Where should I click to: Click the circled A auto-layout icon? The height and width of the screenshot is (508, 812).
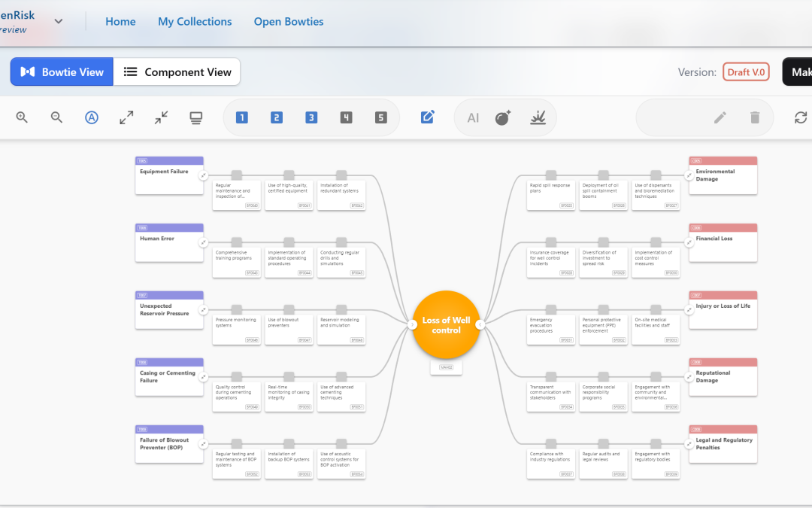click(x=91, y=117)
